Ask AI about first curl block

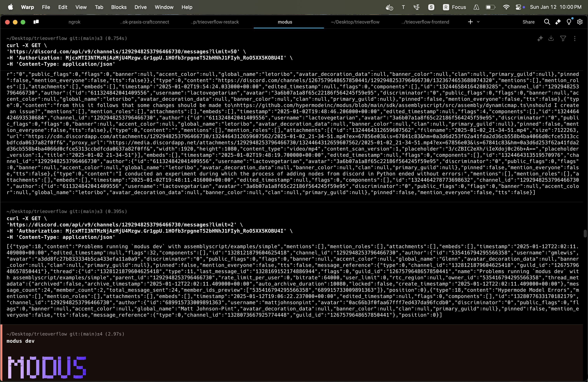pyautogui.click(x=540, y=38)
